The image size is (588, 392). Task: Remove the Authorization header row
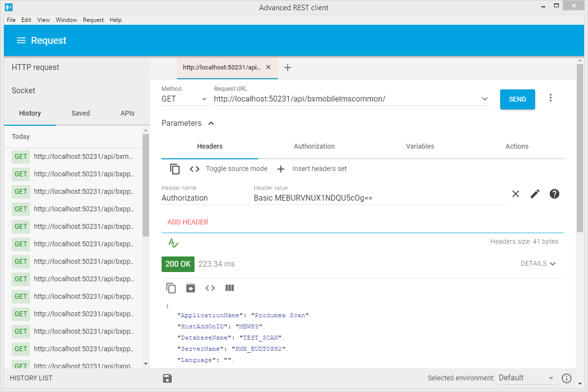515,194
